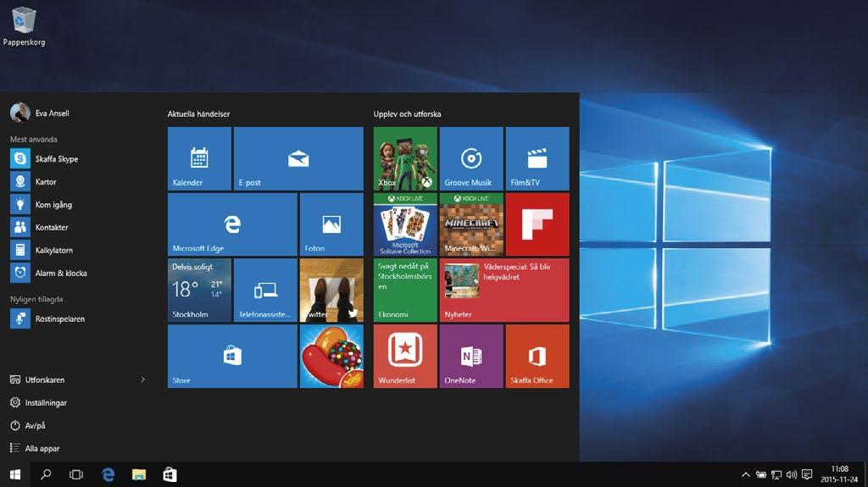Image resolution: width=868 pixels, height=487 pixels.
Task: Launch Microsoft Solitaire Collection tile
Action: [x=405, y=224]
